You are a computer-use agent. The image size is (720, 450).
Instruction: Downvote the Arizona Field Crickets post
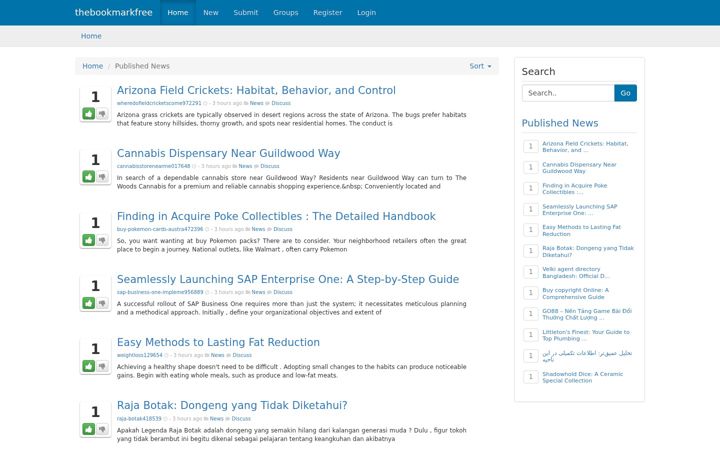pos(102,113)
